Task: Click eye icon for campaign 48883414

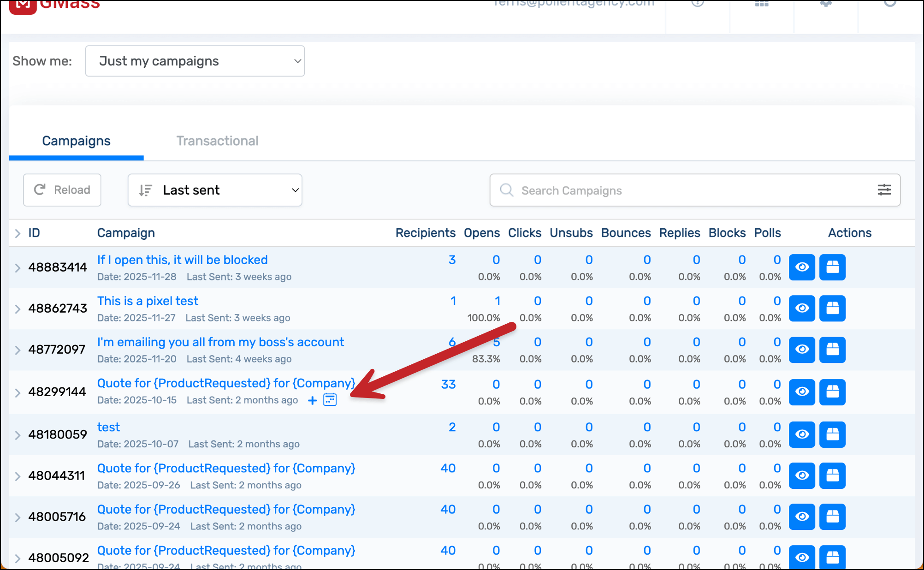Action: [x=802, y=267]
